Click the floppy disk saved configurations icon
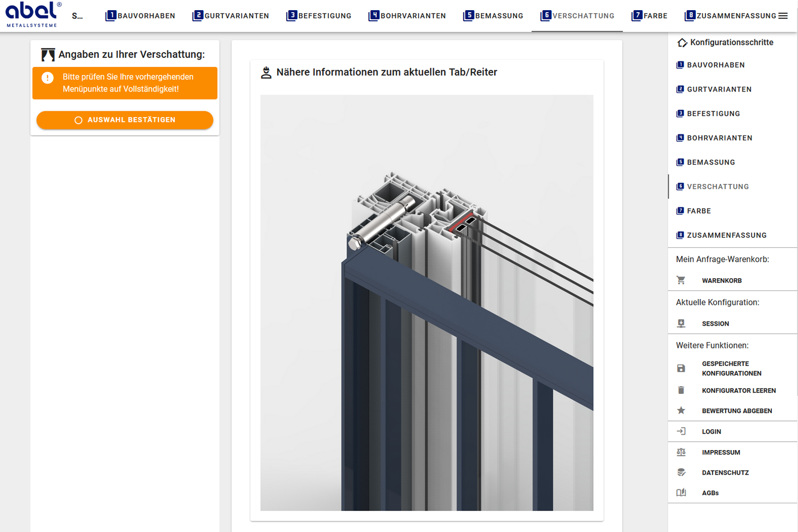Screen dimensions: 798x532 click(x=681, y=368)
